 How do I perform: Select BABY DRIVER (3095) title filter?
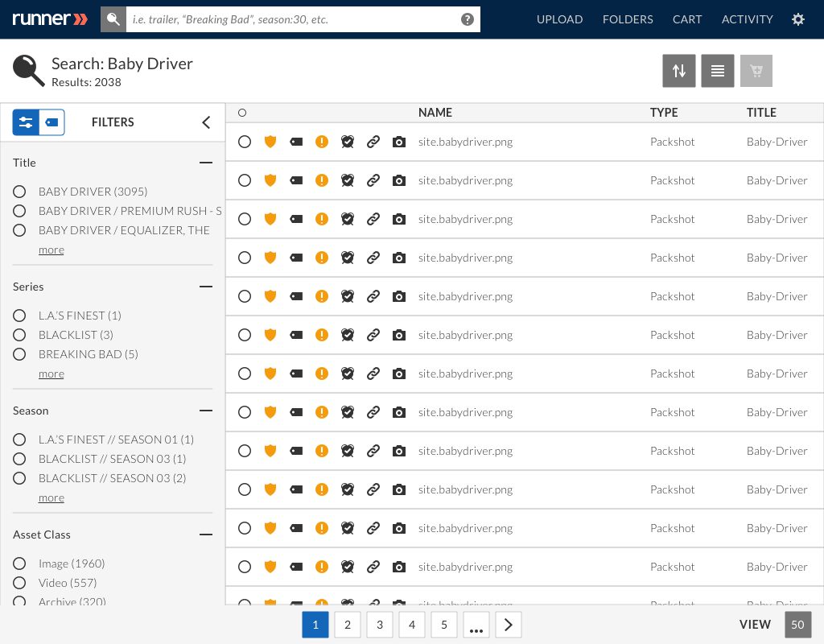point(19,192)
